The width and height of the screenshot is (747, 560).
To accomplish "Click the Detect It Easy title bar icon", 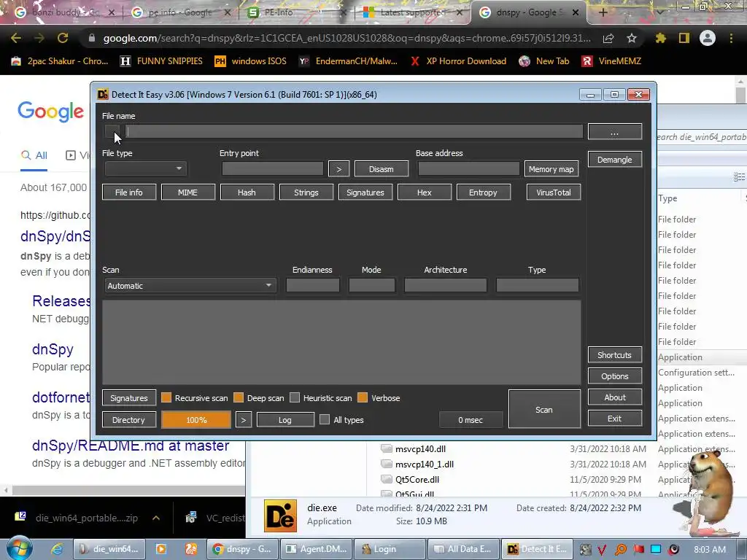I will (x=102, y=94).
